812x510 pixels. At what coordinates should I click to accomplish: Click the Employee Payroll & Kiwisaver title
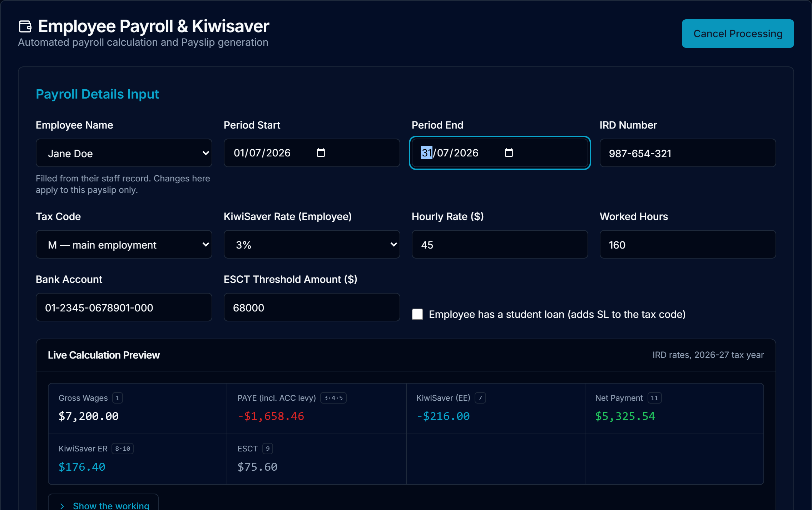(x=153, y=26)
